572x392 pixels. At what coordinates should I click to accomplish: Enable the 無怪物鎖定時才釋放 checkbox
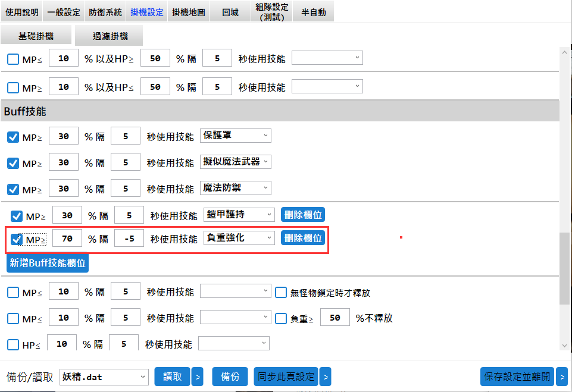pos(280,293)
